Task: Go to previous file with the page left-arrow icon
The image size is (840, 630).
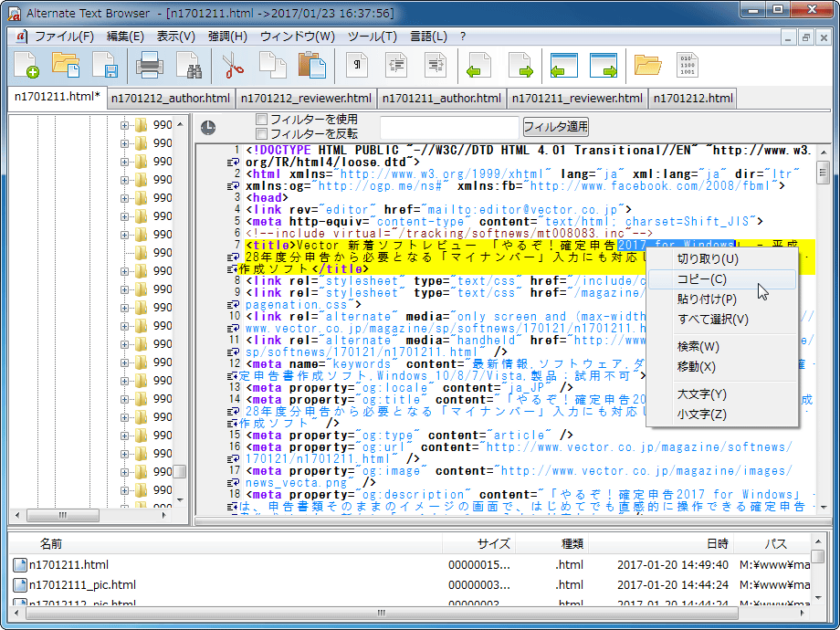Action: [x=479, y=65]
